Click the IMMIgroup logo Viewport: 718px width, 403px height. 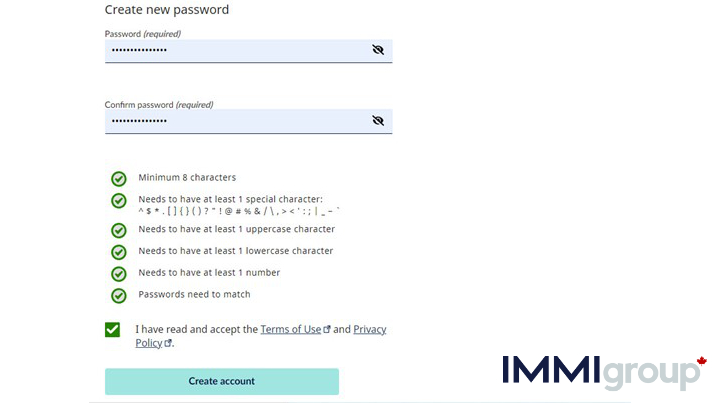[604, 372]
